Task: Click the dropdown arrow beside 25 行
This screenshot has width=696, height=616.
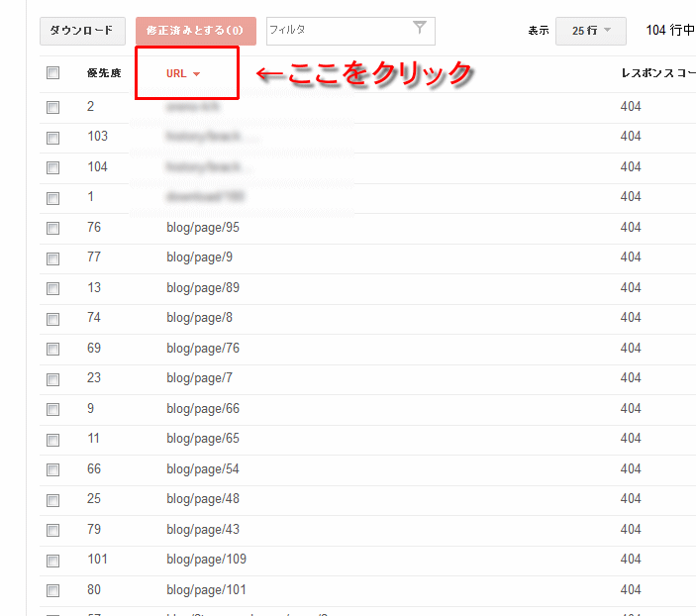Action: pyautogui.click(x=608, y=30)
